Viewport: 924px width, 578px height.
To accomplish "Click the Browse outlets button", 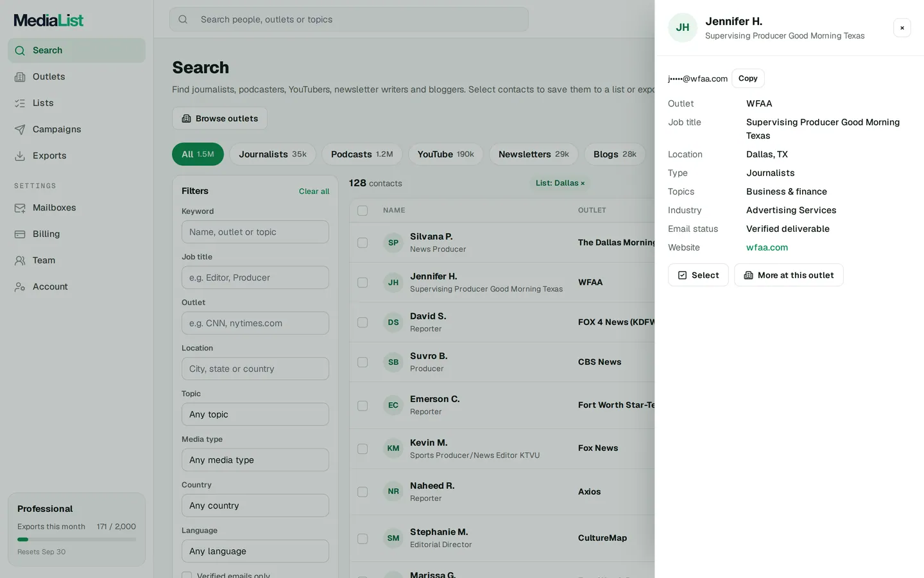I will click(219, 118).
